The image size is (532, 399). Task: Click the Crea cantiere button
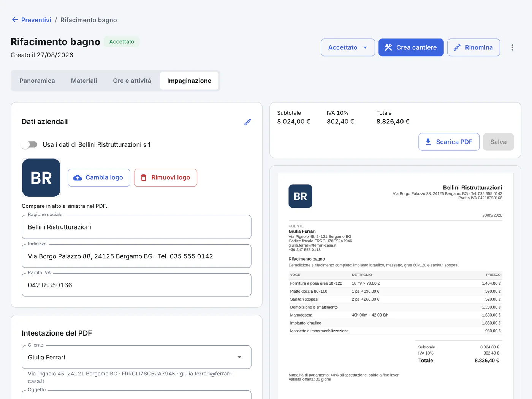pos(411,47)
